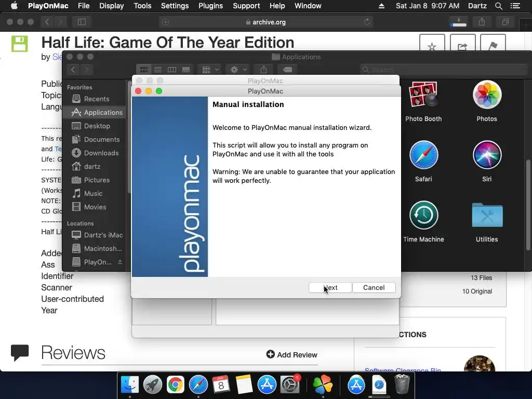The image size is (532, 399).
Task: Eject the PlayOn volume in sidebar
Action: tap(120, 262)
